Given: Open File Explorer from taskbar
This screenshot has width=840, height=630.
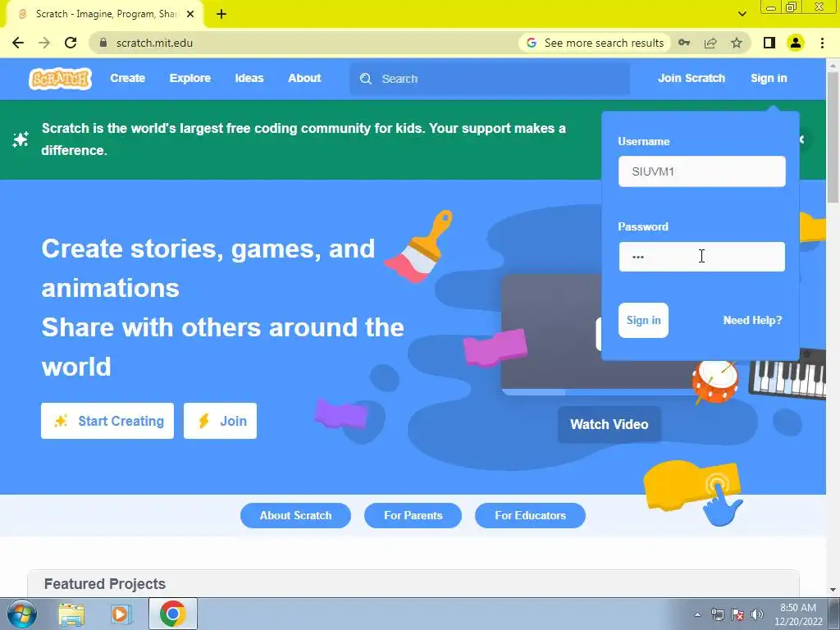Looking at the screenshot, I should [x=72, y=614].
